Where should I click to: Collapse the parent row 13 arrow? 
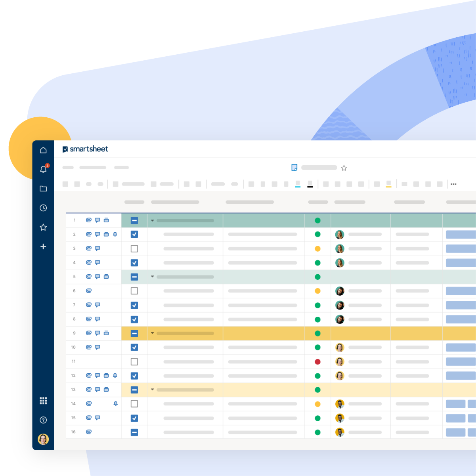pos(152,390)
